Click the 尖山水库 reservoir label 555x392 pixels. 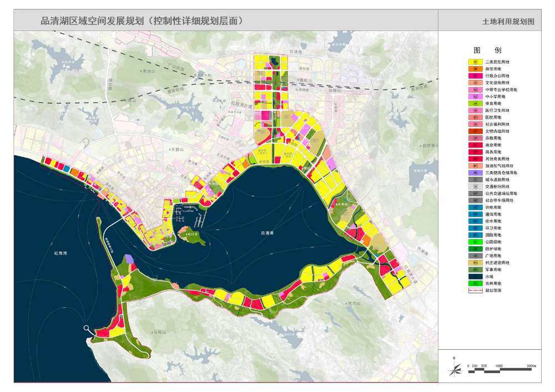68,62
